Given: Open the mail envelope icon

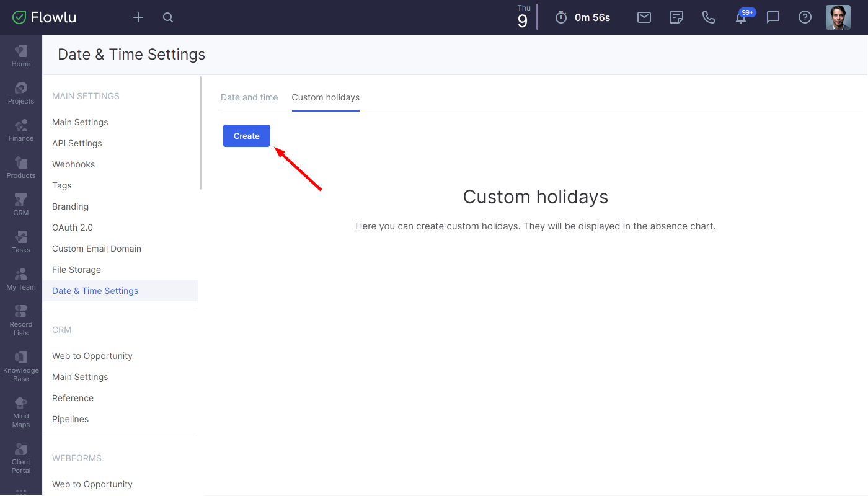Looking at the screenshot, I should (644, 17).
